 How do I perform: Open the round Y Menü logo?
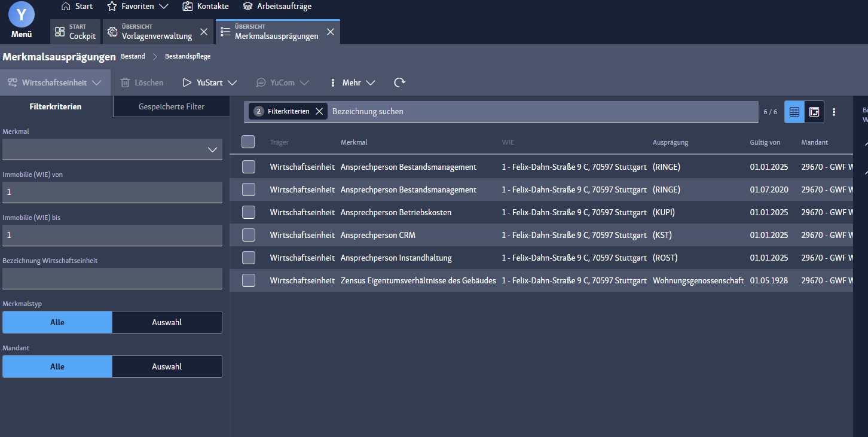(22, 14)
